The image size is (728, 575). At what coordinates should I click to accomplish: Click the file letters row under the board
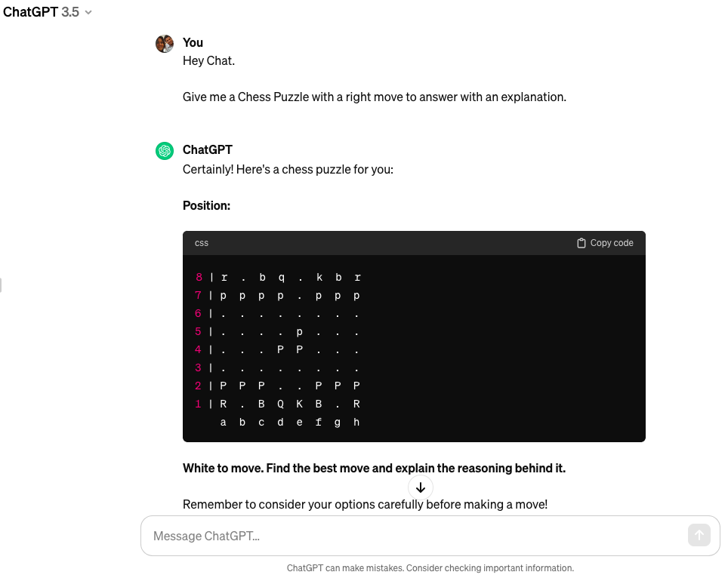click(x=289, y=423)
